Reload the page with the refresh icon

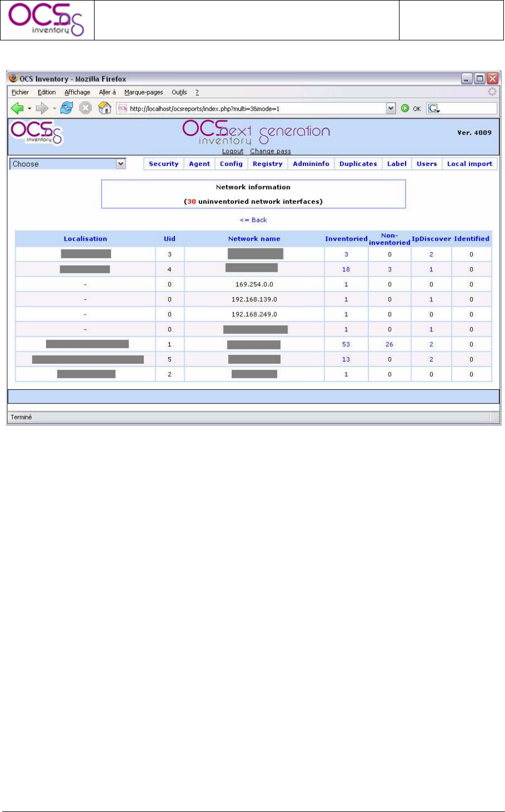click(x=67, y=108)
